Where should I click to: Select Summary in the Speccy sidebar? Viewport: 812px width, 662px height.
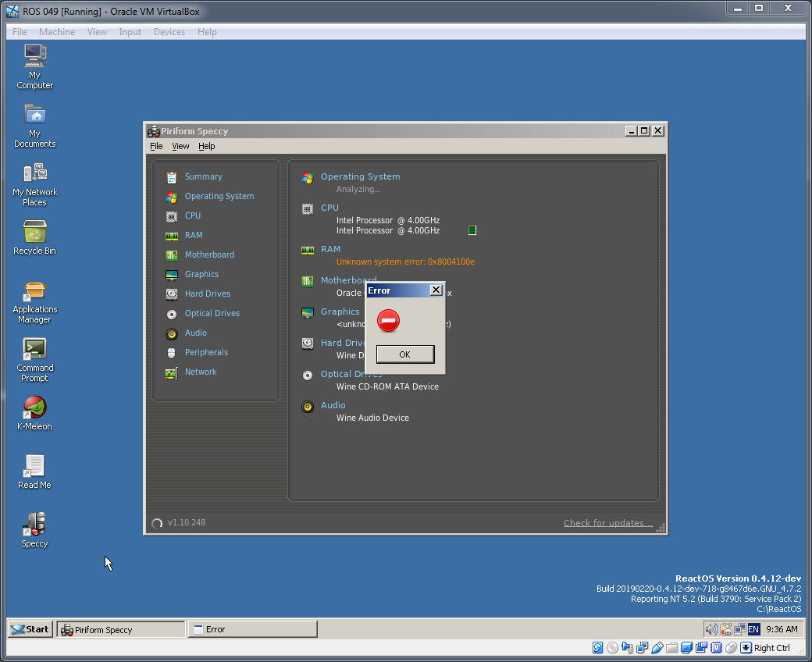[x=203, y=177]
